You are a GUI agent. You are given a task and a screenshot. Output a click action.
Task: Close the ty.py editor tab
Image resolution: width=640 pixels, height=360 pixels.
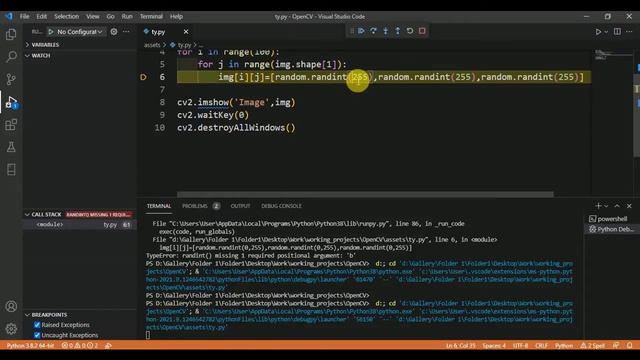click(186, 31)
